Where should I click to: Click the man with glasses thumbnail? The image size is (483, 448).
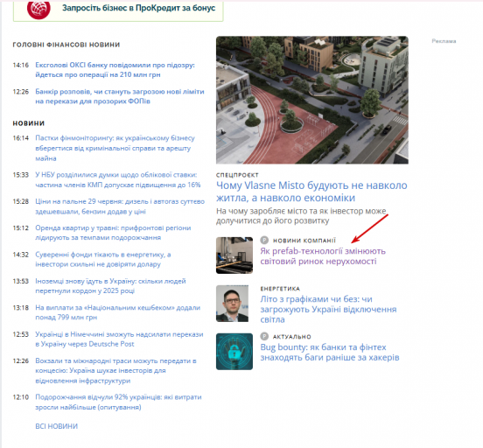(x=232, y=304)
